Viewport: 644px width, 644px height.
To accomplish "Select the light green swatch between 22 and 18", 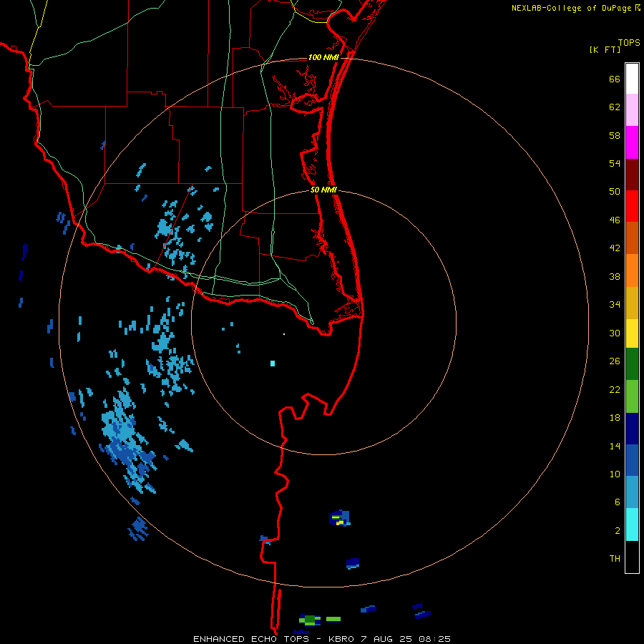I will point(632,396).
